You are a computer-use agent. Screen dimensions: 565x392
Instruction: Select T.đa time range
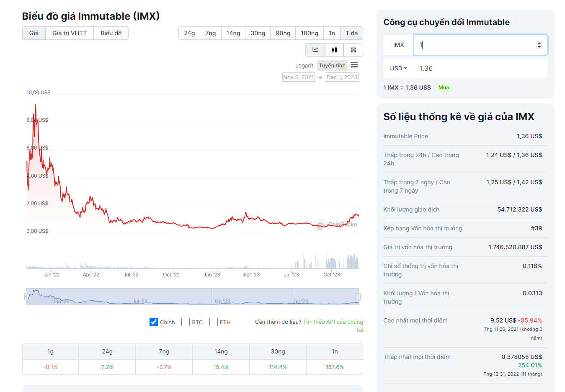click(x=351, y=33)
